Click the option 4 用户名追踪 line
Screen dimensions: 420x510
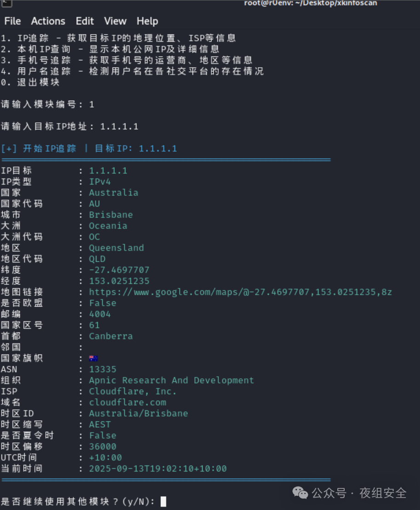132,71
